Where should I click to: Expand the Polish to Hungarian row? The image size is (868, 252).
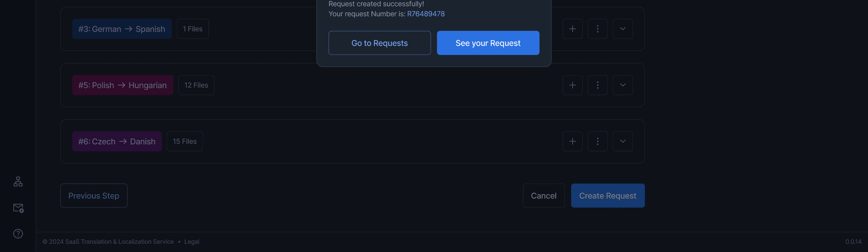pos(623,85)
